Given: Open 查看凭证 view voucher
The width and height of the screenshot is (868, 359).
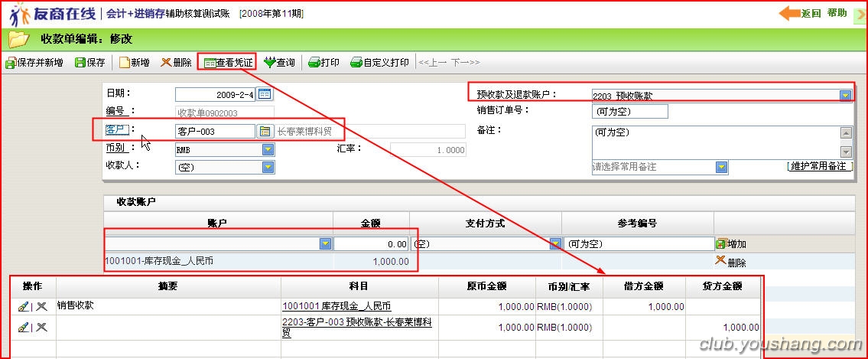Looking at the screenshot, I should pyautogui.click(x=228, y=63).
